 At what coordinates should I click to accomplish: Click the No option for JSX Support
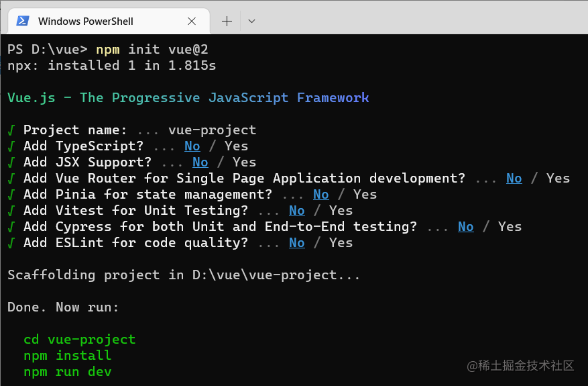click(x=200, y=162)
